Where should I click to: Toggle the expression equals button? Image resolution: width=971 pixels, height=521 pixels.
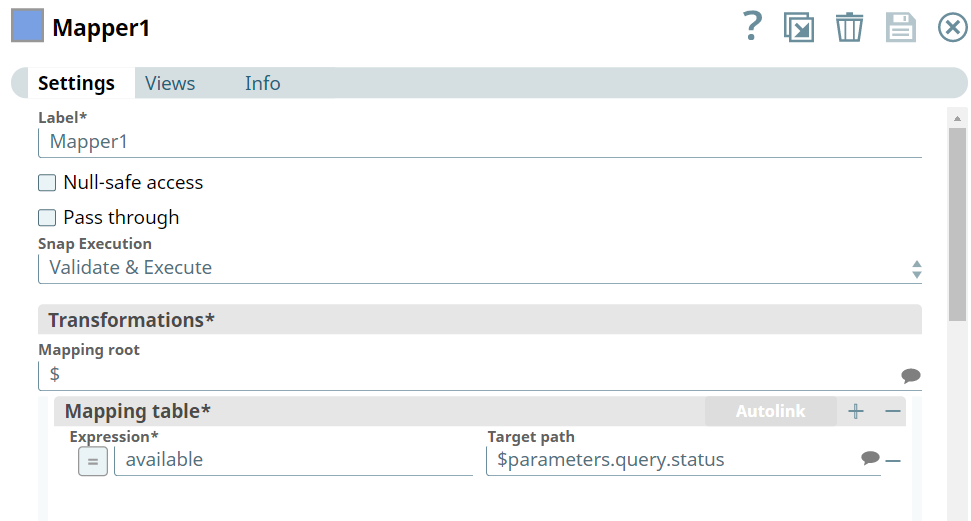[93, 461]
